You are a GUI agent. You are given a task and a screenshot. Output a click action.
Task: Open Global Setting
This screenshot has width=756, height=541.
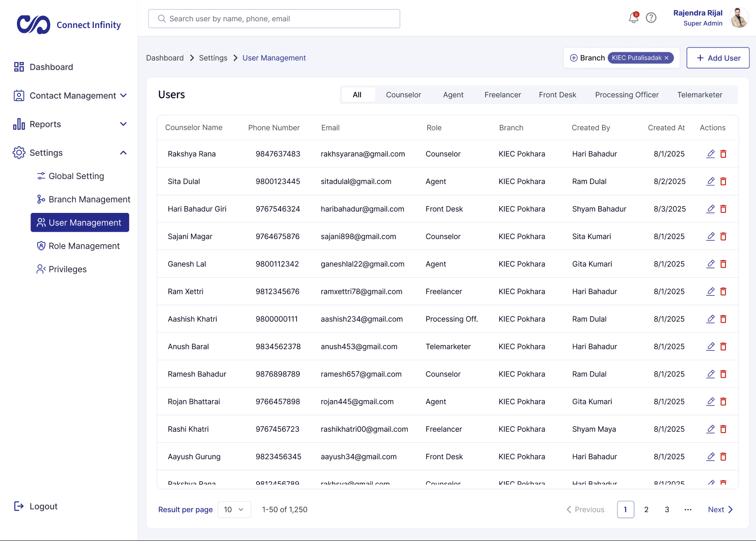pos(71,176)
